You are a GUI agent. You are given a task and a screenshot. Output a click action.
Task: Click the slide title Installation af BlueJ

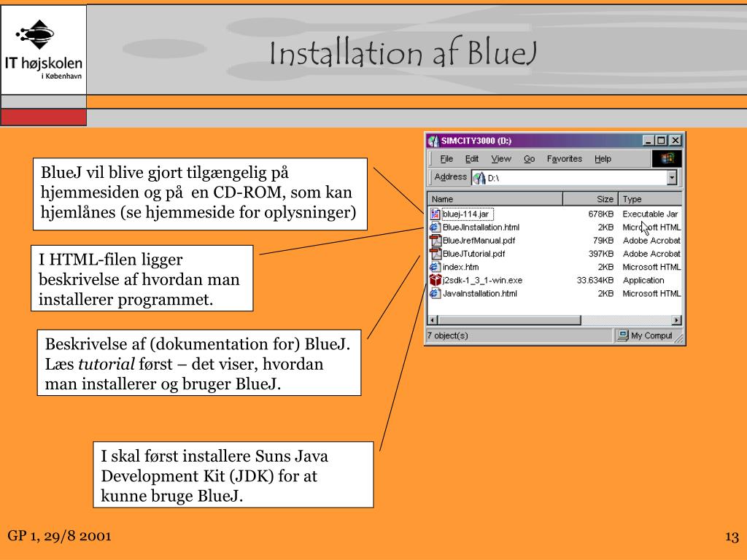[403, 52]
